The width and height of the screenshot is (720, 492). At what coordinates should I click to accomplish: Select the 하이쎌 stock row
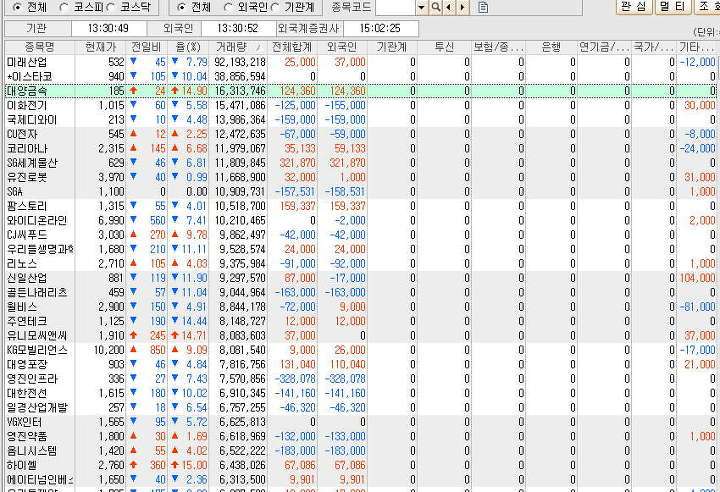pos(360,465)
